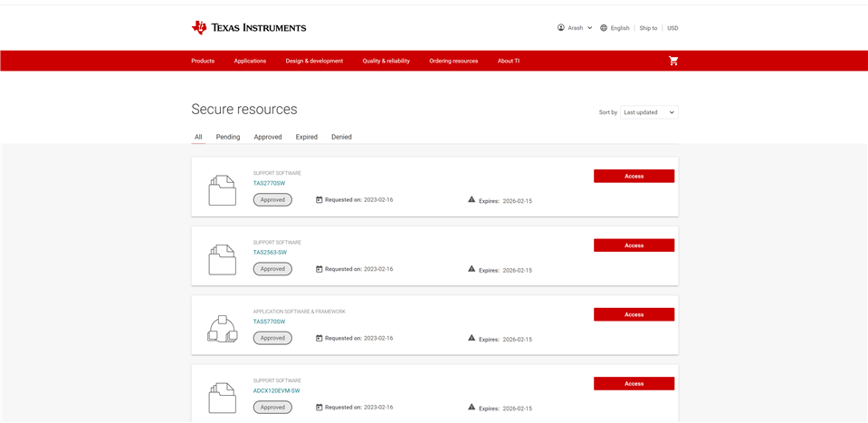Screen dimensions: 868x423
Task: Click the user account avatar icon
Action: (561, 28)
